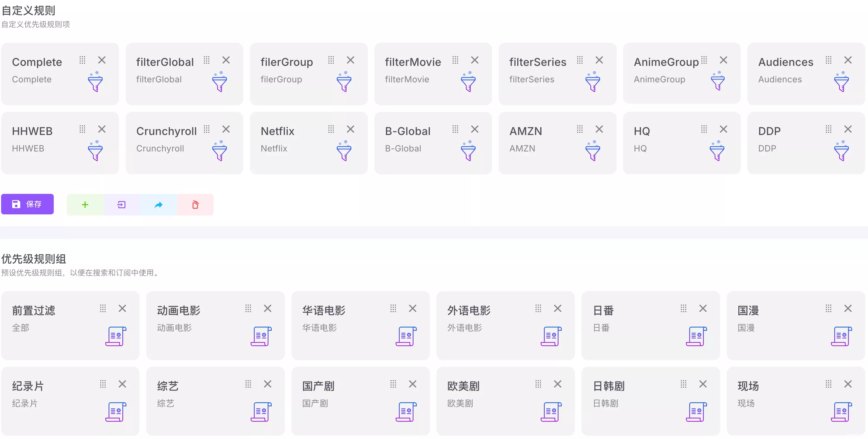Click the green plus add rule button
Screen dimensions: 868x439
pos(85,204)
